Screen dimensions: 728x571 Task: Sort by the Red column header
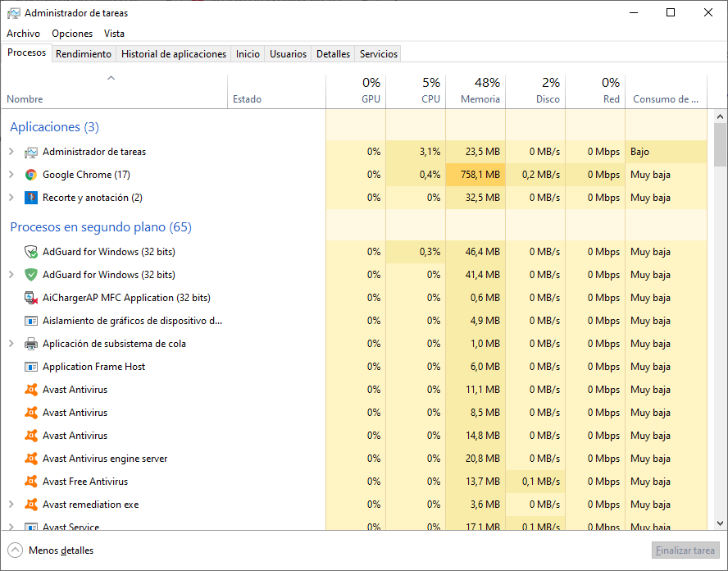click(595, 92)
